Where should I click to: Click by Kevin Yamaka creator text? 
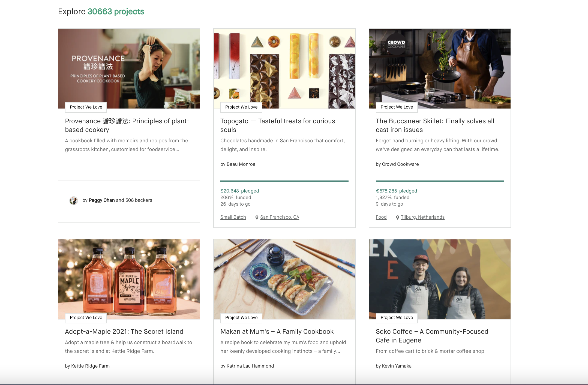(394, 366)
